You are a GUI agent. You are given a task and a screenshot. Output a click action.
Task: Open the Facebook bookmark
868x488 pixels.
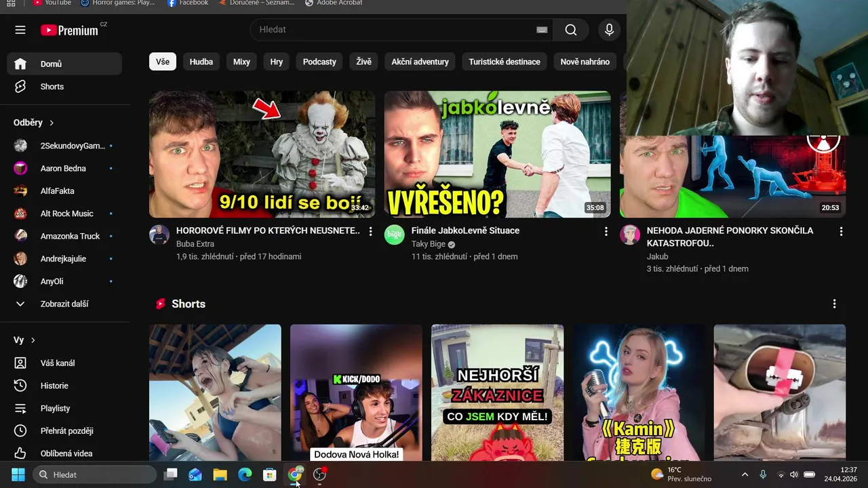pos(187,3)
